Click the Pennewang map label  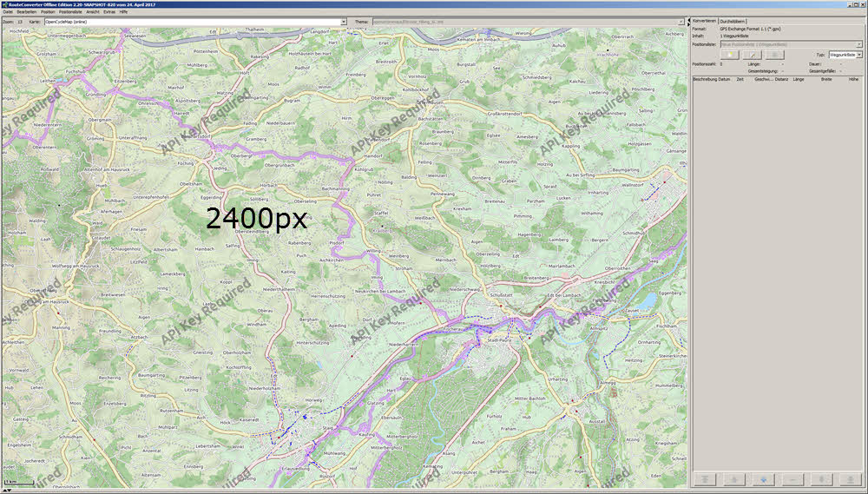click(x=443, y=194)
